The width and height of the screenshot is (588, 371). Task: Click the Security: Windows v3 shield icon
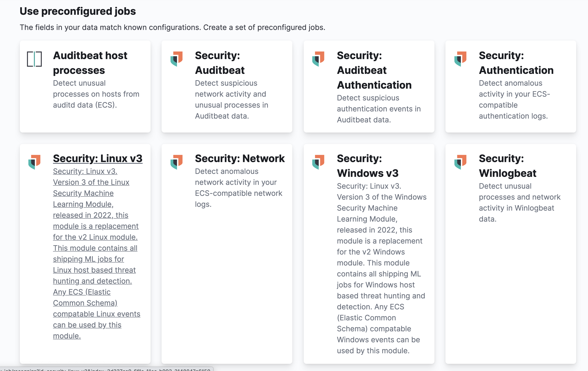pyautogui.click(x=318, y=162)
